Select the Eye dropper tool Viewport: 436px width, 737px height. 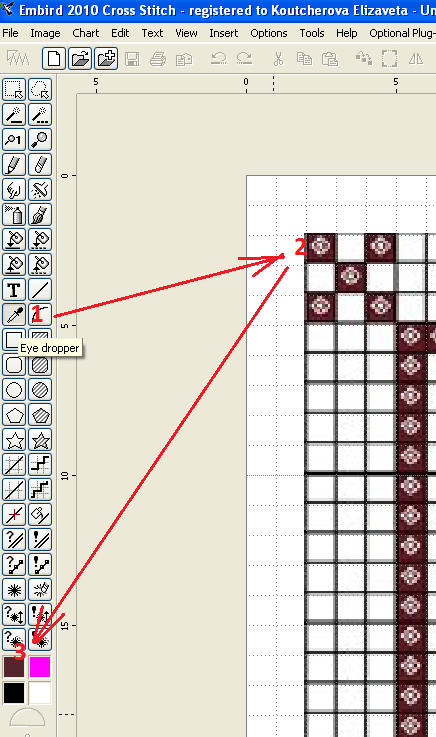tap(14, 314)
